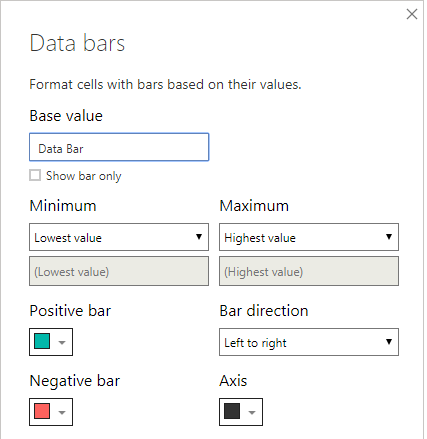This screenshot has width=427, height=439.
Task: Select the black Axis color swatch
Action: click(232, 412)
